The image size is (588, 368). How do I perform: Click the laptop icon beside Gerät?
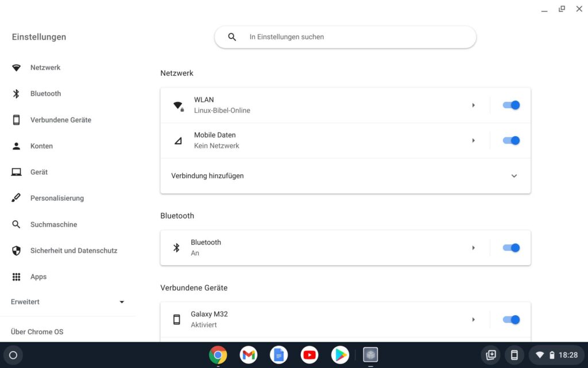click(16, 172)
